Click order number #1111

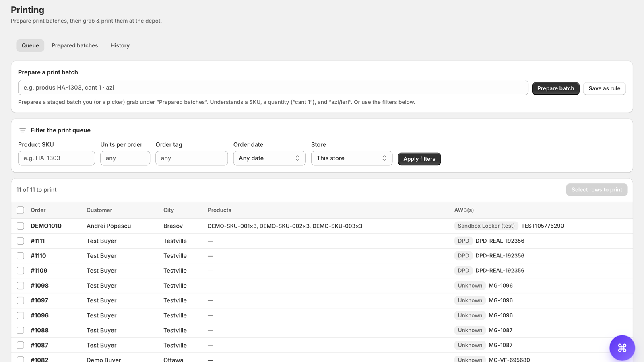coord(38,241)
